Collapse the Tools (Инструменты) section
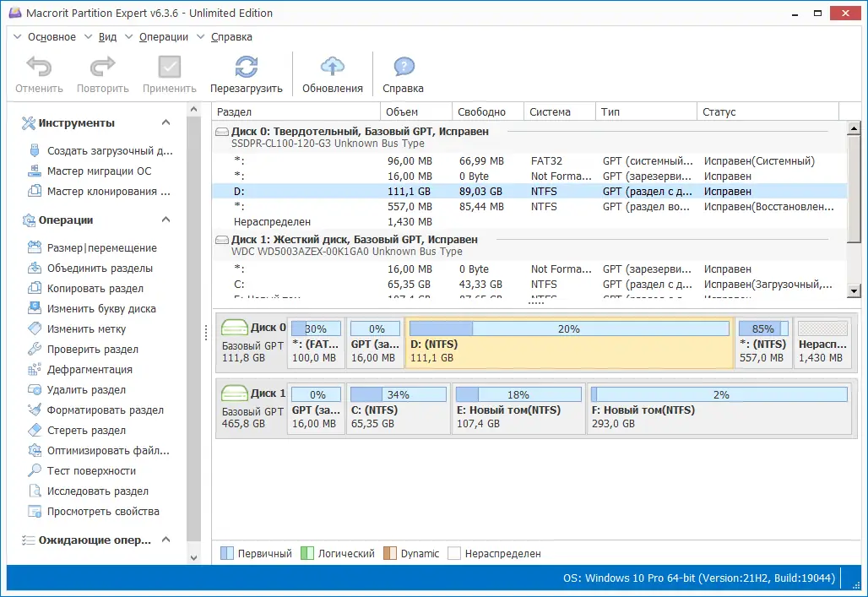Viewport: 868px width, 597px height. (x=165, y=123)
